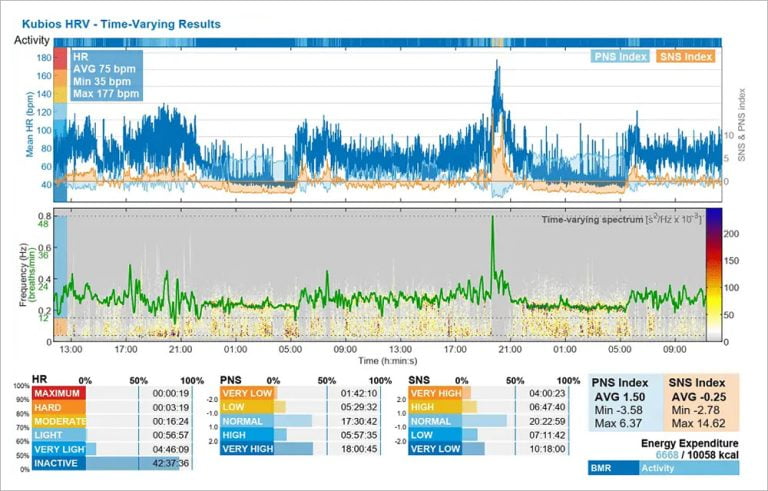Click the PNS HIGH duration 05:57:35
The image size is (768, 491).
click(x=359, y=435)
